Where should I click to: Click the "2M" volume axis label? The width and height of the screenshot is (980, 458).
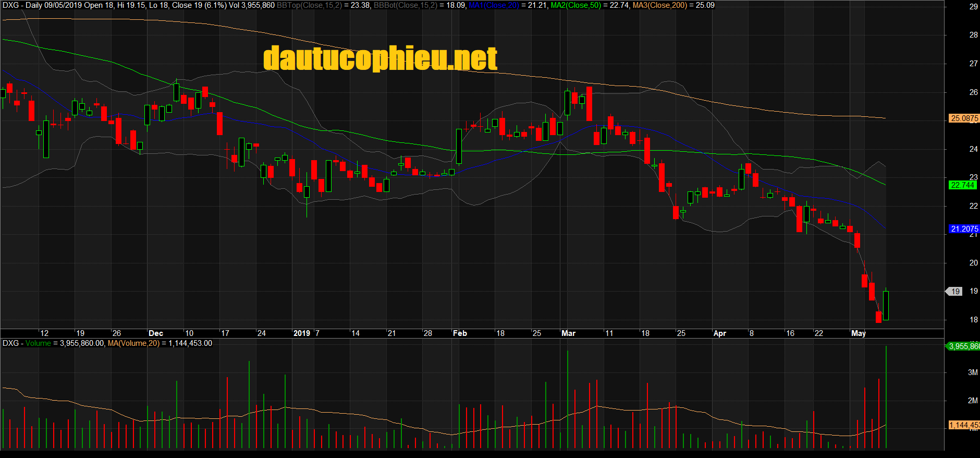tap(973, 401)
